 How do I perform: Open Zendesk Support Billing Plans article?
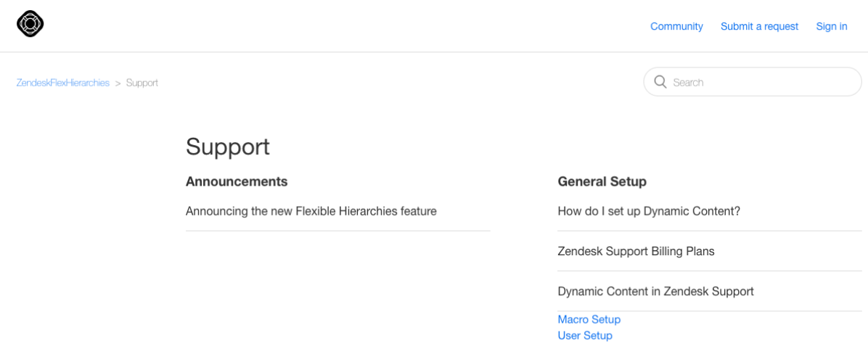[636, 252]
